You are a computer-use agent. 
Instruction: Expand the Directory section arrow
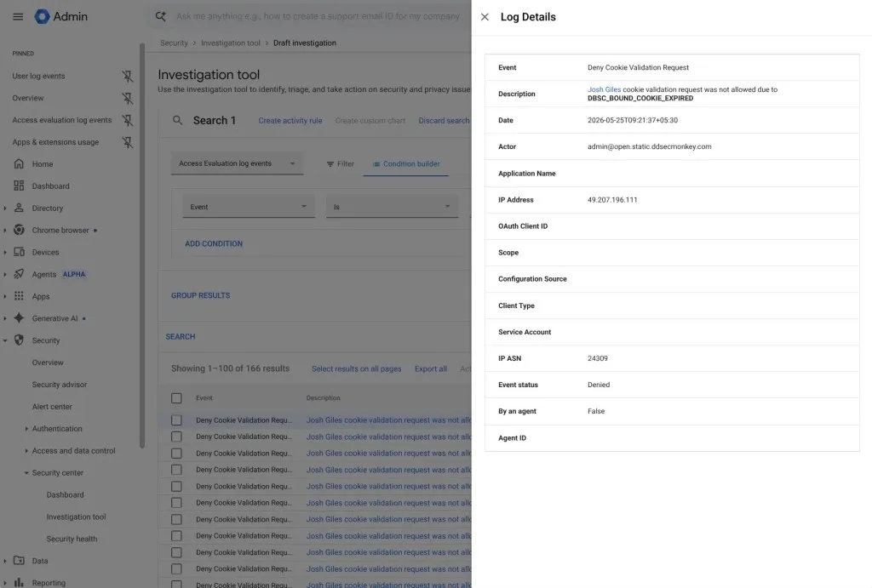point(5,208)
